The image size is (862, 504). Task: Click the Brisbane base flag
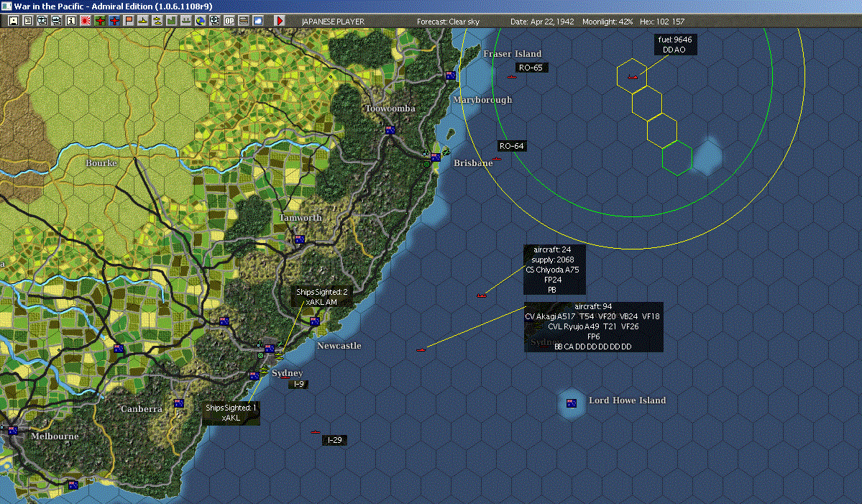coord(436,157)
